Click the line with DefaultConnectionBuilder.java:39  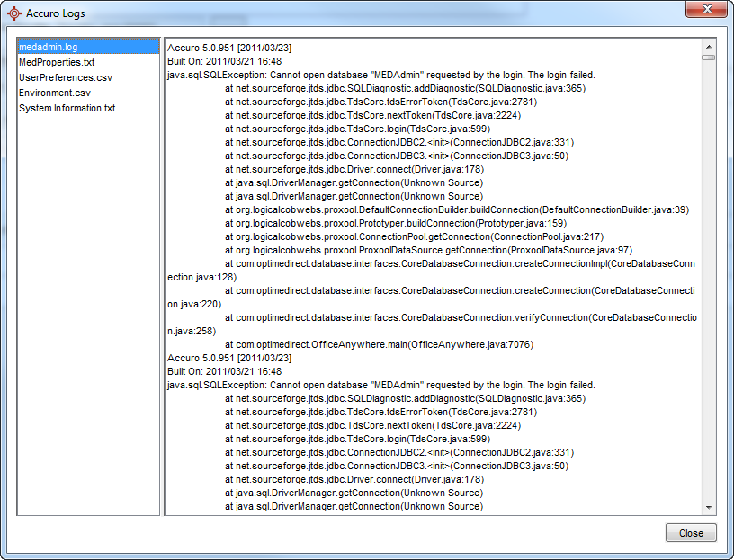click(457, 210)
